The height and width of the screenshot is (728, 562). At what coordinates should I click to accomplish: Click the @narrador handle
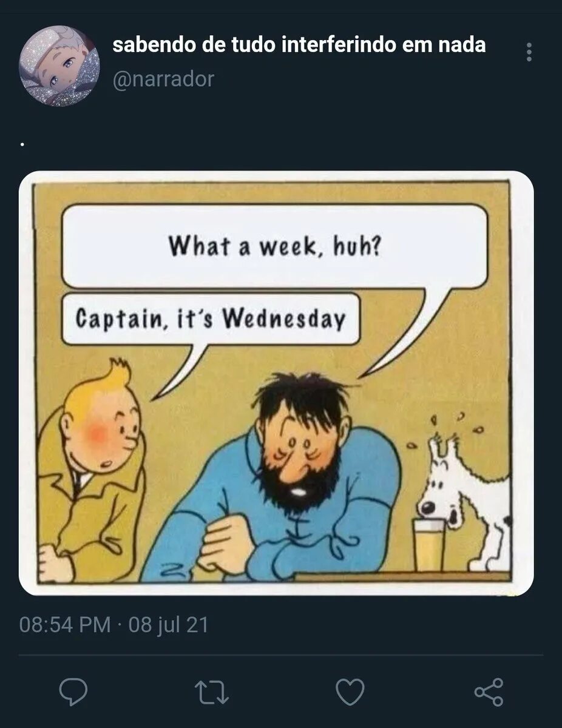point(163,79)
